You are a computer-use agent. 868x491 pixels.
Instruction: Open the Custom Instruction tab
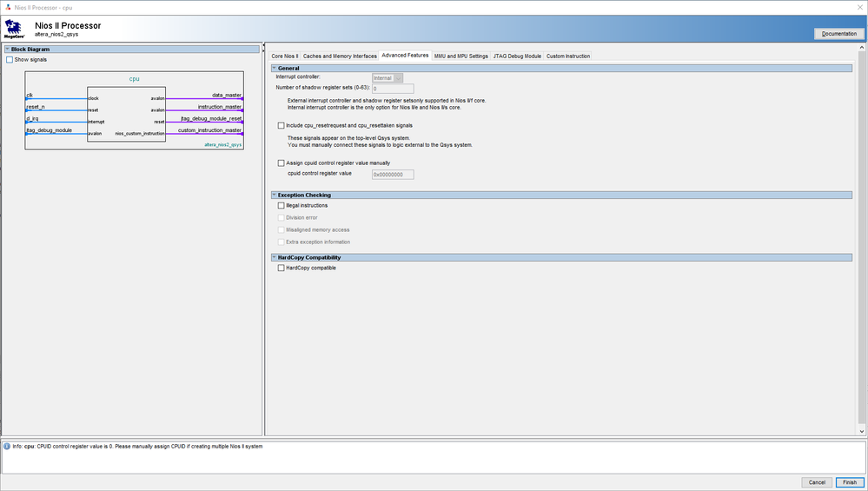click(568, 56)
